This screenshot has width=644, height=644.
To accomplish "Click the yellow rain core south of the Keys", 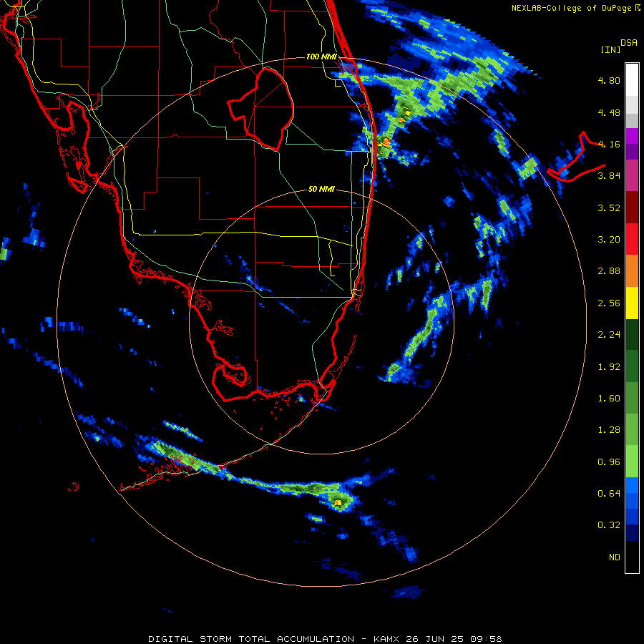I will (338, 502).
